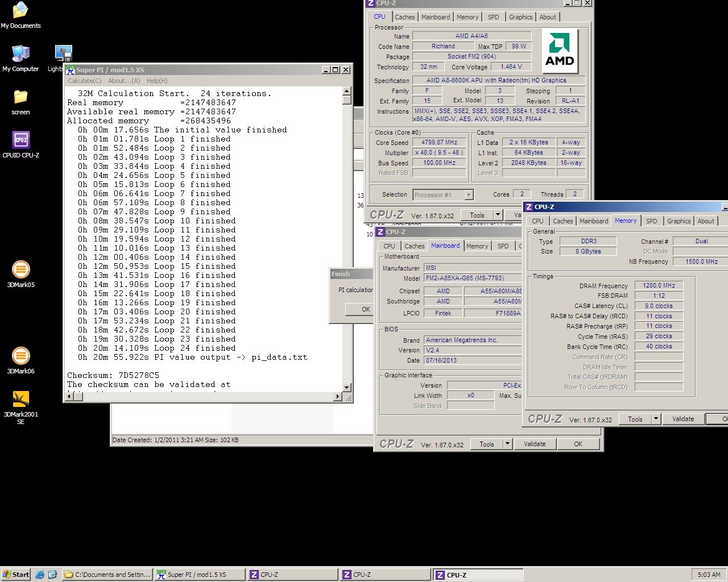Click Super PI vertical scrollbar up arrow
This screenshot has width=728, height=582.
pyautogui.click(x=347, y=91)
